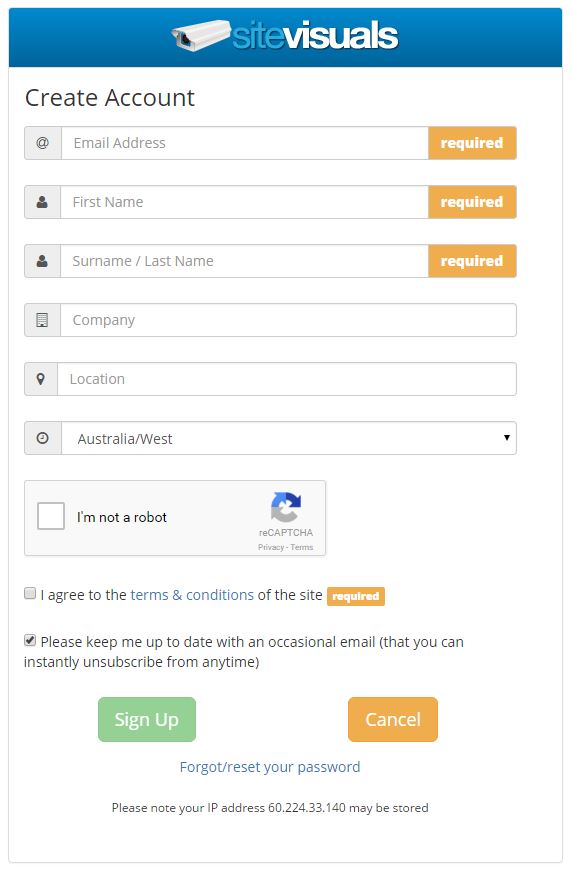Screen dimensions: 572x872
Task: Open the terms & conditions link
Action: [192, 595]
